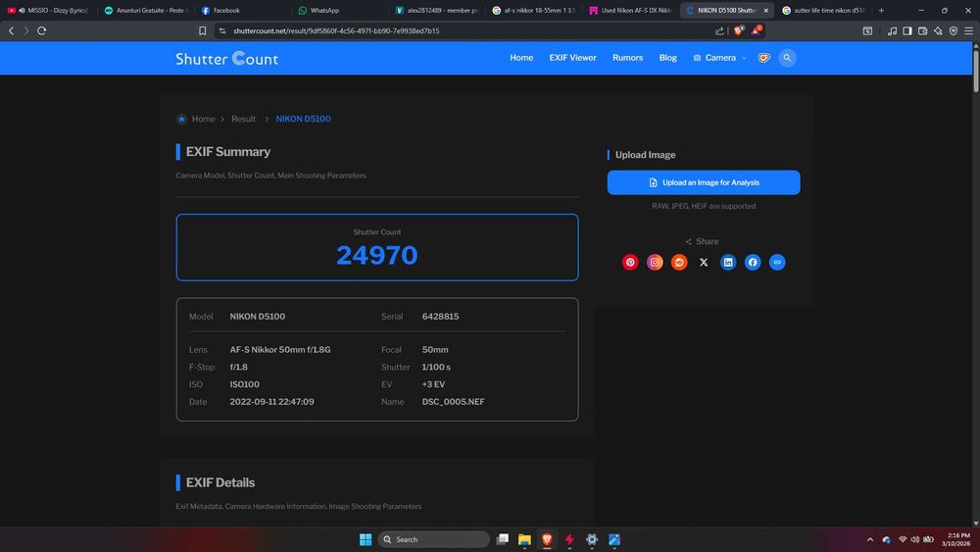Viewport: 980px width, 552px height.
Task: Click the breadcrumb home icon
Action: click(x=181, y=119)
